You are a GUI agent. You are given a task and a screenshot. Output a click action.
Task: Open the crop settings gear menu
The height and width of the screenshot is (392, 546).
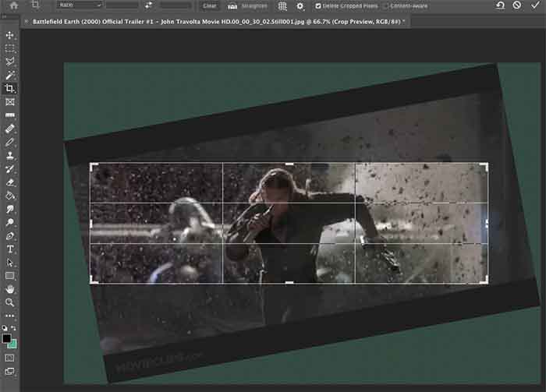300,5
